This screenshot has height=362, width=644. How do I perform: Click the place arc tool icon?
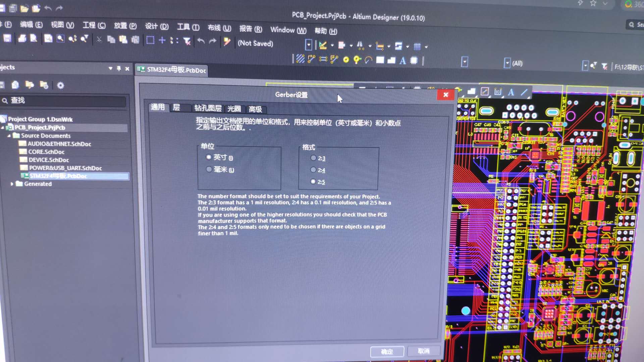point(368,60)
